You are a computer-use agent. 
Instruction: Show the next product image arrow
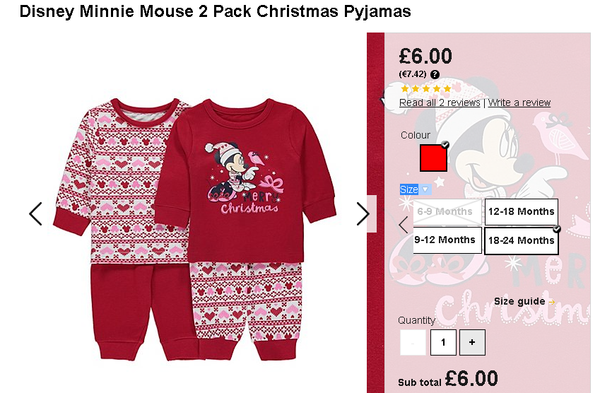tap(363, 214)
